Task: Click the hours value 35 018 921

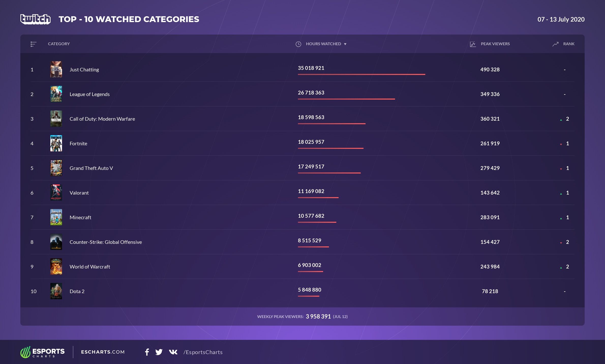Action: click(311, 68)
